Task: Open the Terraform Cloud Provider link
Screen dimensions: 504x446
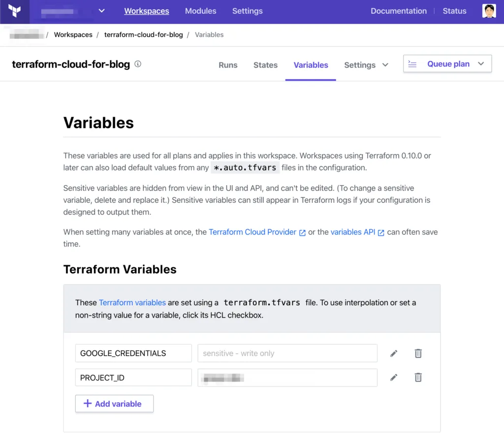Action: [x=252, y=232]
